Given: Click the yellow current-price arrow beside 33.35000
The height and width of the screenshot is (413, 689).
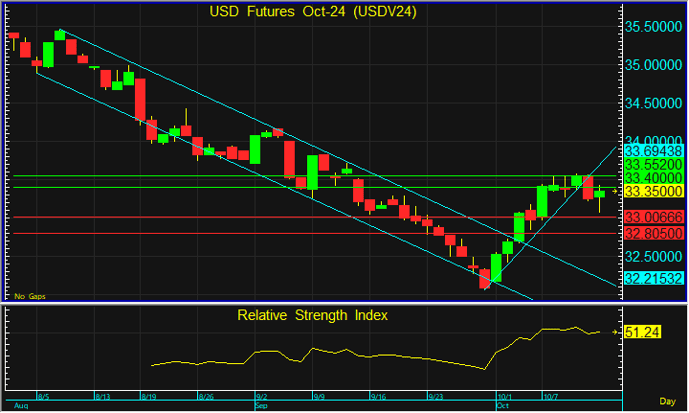Looking at the screenshot, I should point(616,190).
